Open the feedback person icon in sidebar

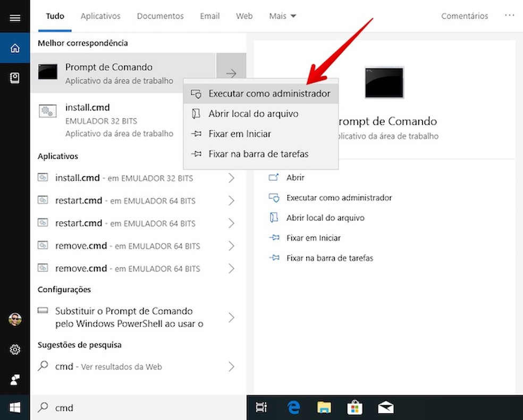[15, 380]
